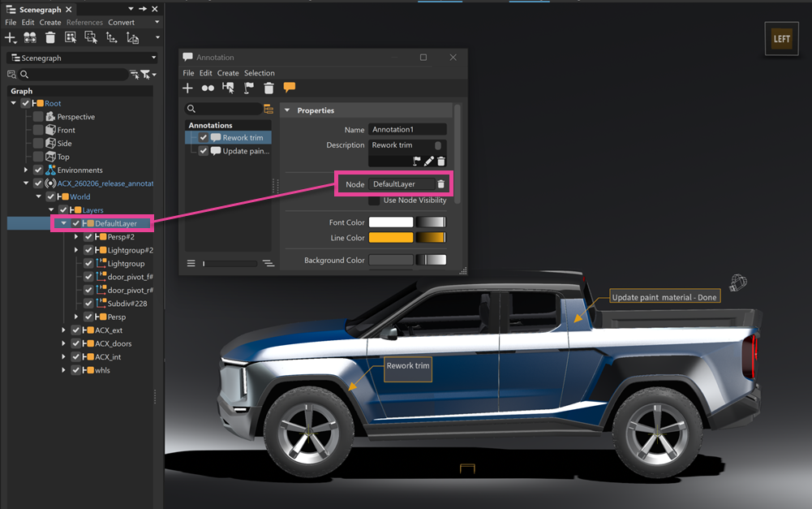Toggle the Update paint annotation checkbox
This screenshot has width=812, height=509.
[x=204, y=151]
